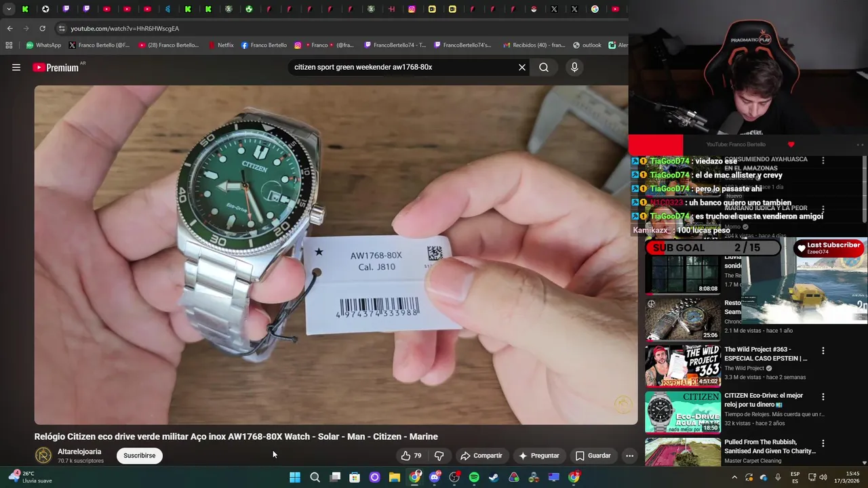Open options for Pulled From The Rubbish video

823,443
